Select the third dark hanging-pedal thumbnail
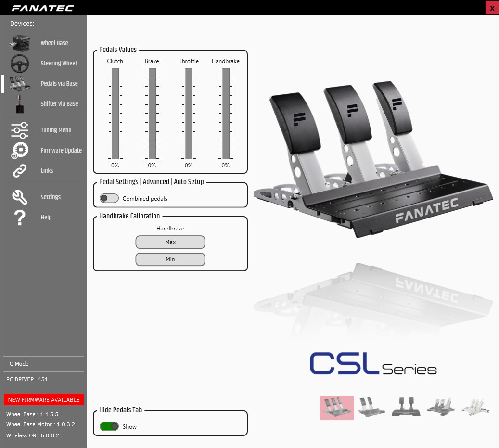This screenshot has height=448, width=499. point(406,407)
